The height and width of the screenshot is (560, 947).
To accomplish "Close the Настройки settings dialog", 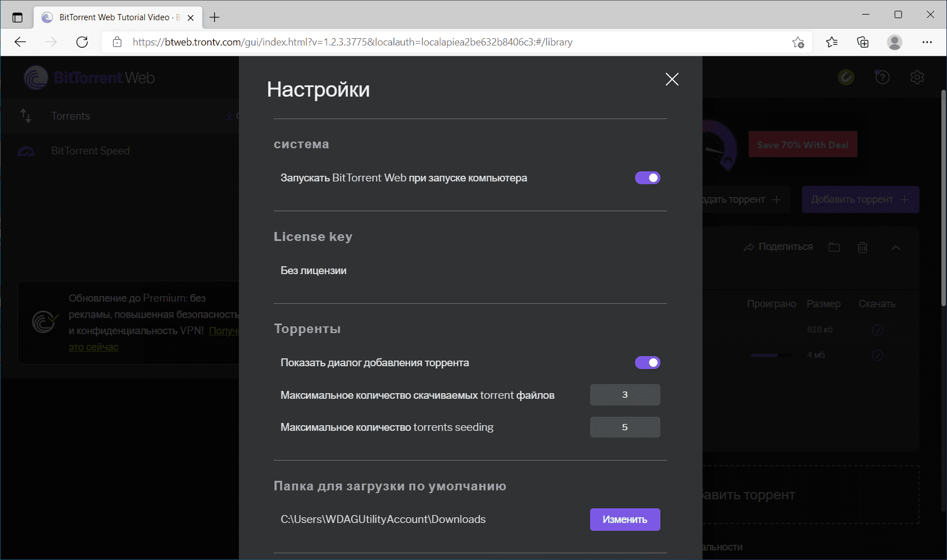I will click(x=672, y=79).
